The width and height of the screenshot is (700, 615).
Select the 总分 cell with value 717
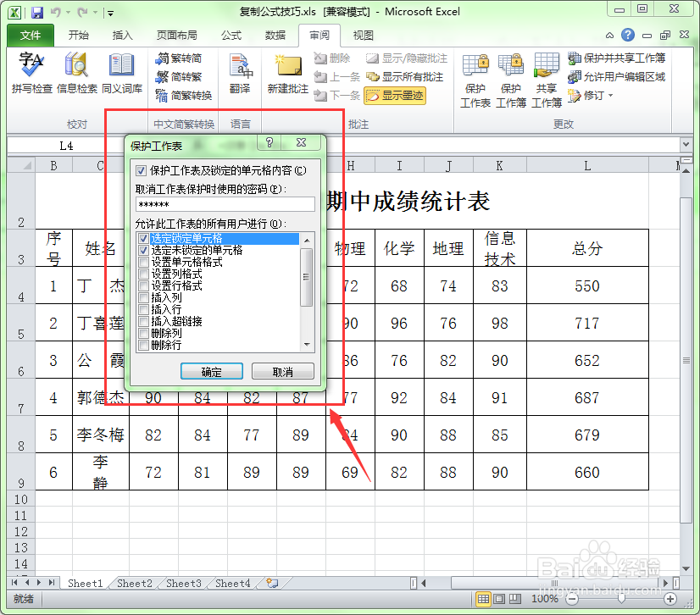(587, 323)
